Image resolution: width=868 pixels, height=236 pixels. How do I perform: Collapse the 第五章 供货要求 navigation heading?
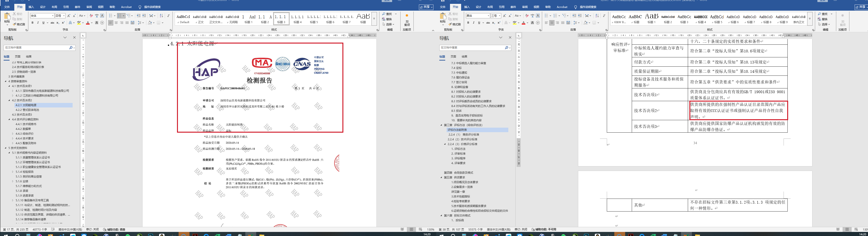(441, 178)
